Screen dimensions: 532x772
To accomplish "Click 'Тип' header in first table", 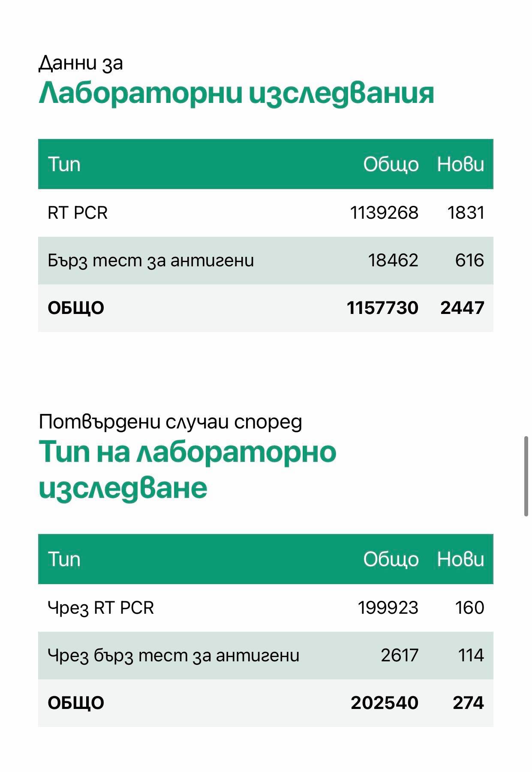I will pos(64,164).
